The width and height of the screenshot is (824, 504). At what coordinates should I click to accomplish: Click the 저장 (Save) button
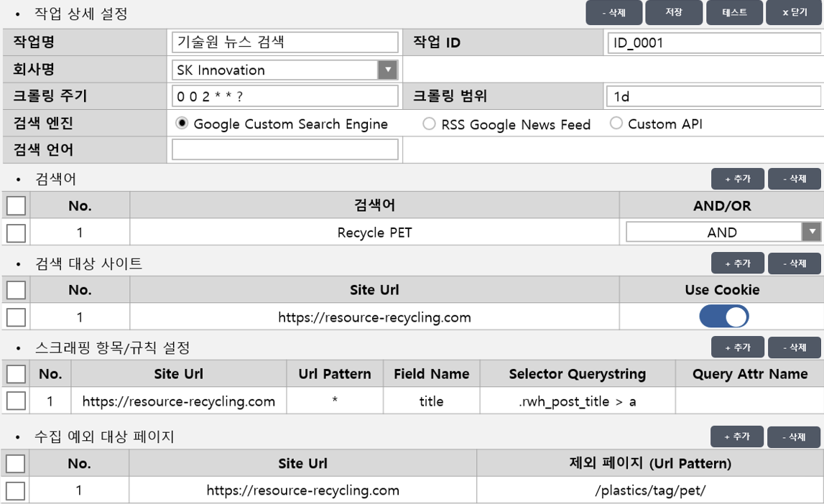click(673, 13)
